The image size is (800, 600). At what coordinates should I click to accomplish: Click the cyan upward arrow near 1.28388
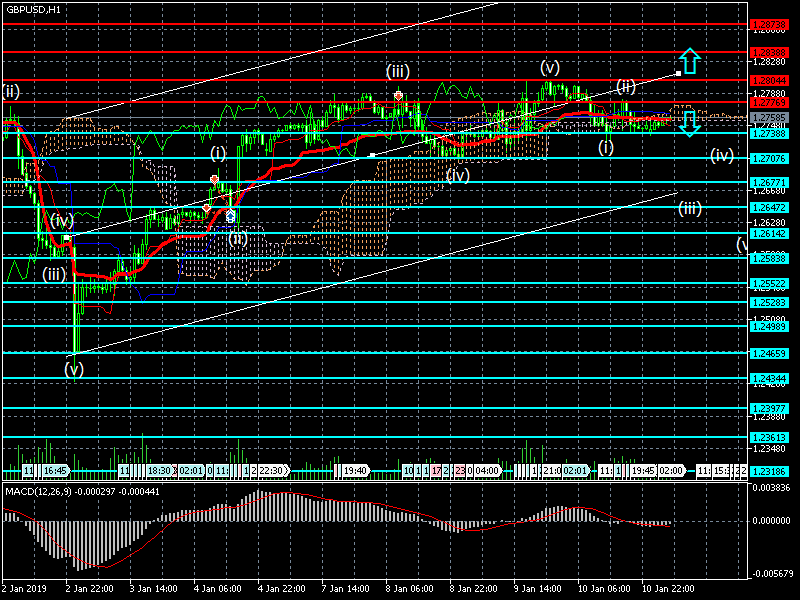coord(689,61)
